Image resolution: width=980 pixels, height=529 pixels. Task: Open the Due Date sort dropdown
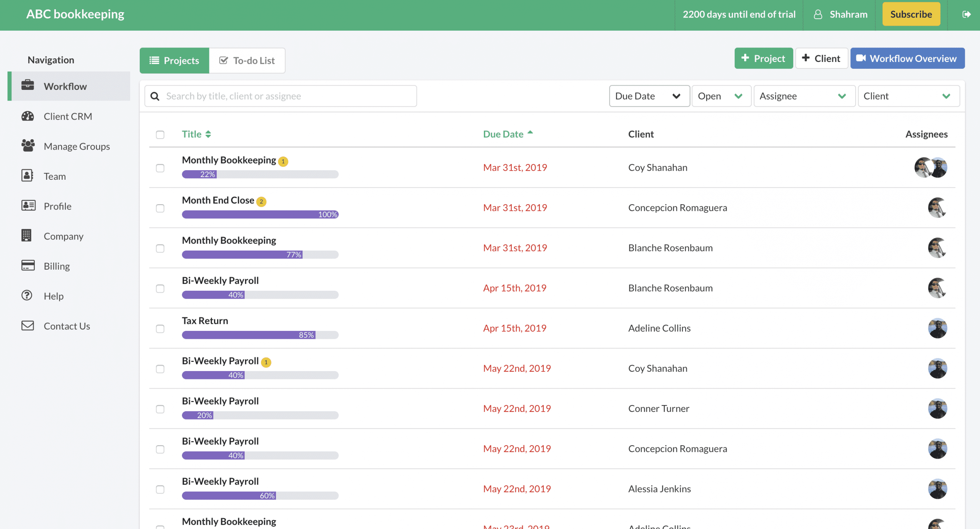point(649,96)
